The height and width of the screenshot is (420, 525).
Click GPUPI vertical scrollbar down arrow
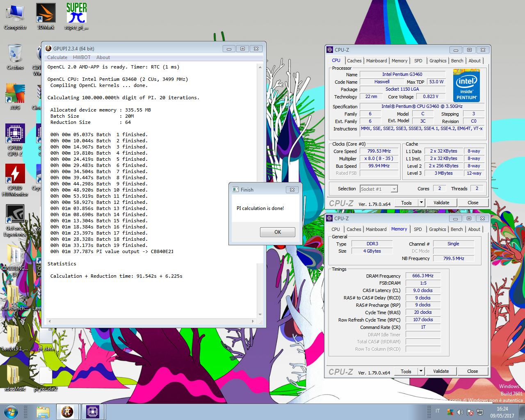point(260,315)
